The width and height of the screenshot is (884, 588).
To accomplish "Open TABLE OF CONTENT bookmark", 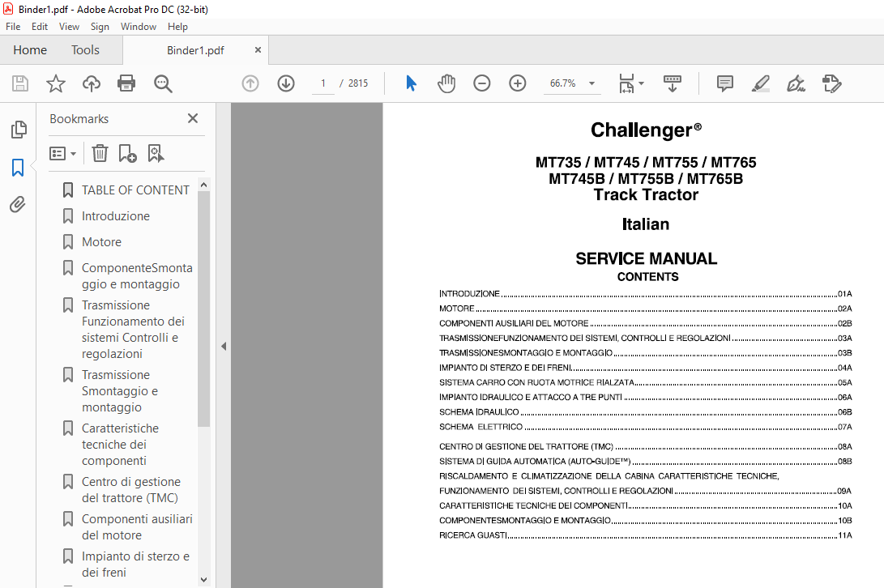I will click(x=135, y=190).
